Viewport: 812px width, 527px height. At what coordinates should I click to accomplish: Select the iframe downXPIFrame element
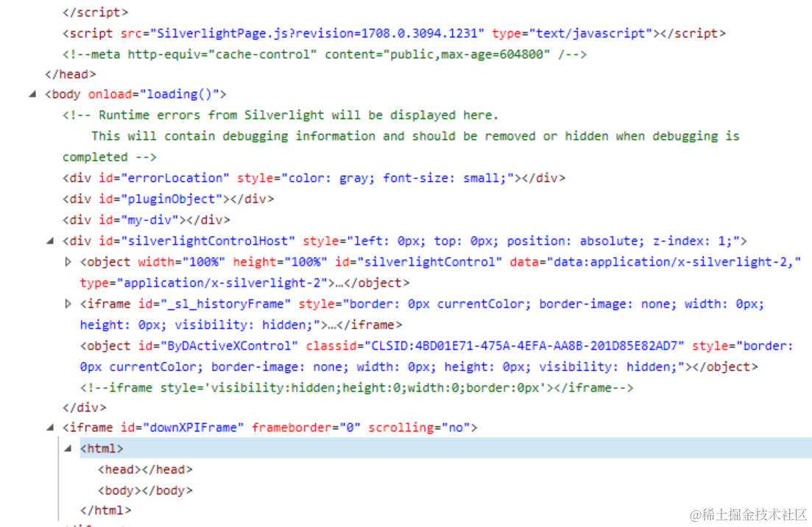coord(269,428)
